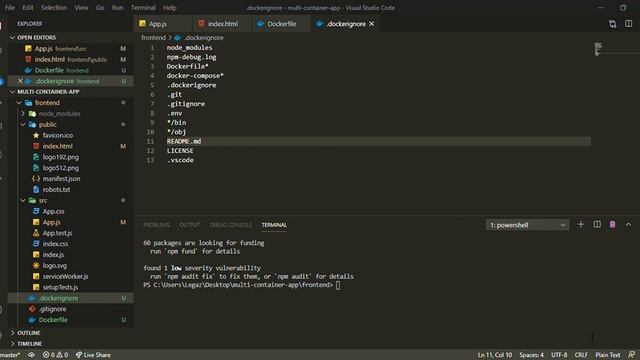Collapse the public folder
640x360 pixels.
(23, 124)
